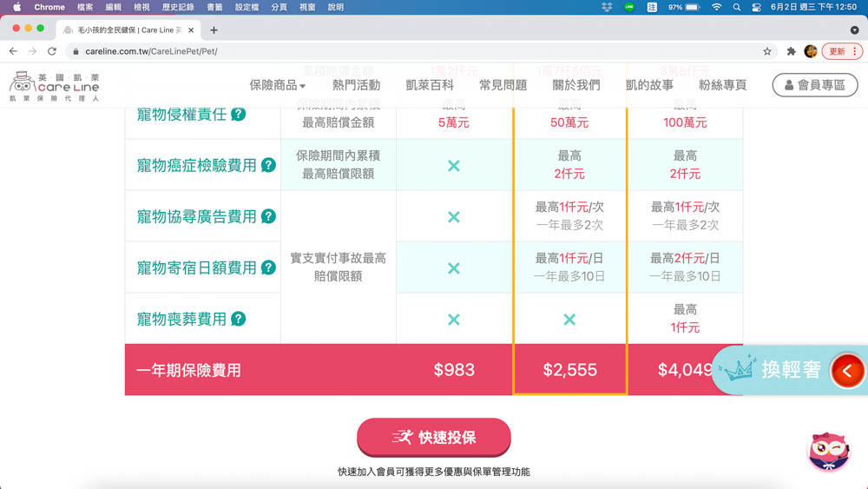Image resolution: width=868 pixels, height=489 pixels.
Task: Select the $4,049 plan price
Action: pos(685,370)
